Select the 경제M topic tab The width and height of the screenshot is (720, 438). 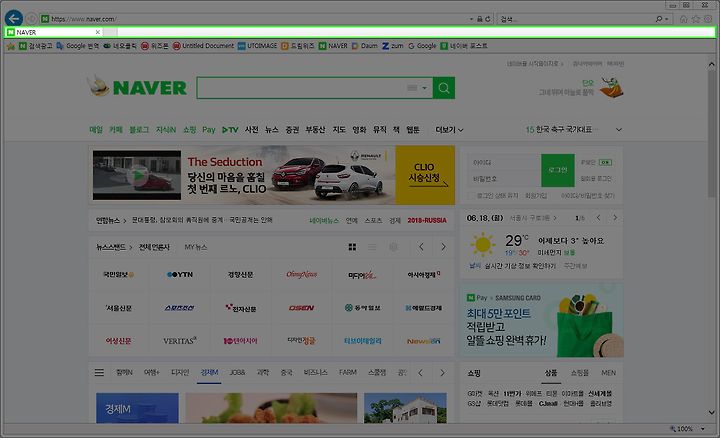point(209,372)
